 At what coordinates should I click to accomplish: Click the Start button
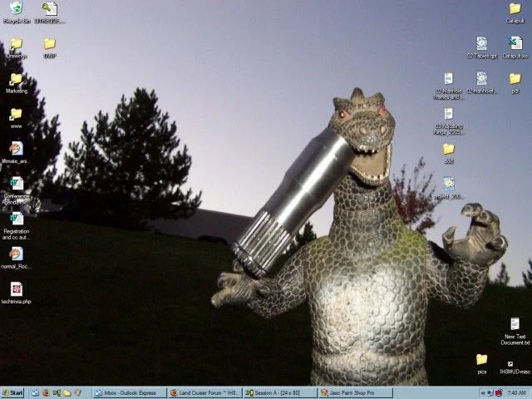(x=12, y=393)
